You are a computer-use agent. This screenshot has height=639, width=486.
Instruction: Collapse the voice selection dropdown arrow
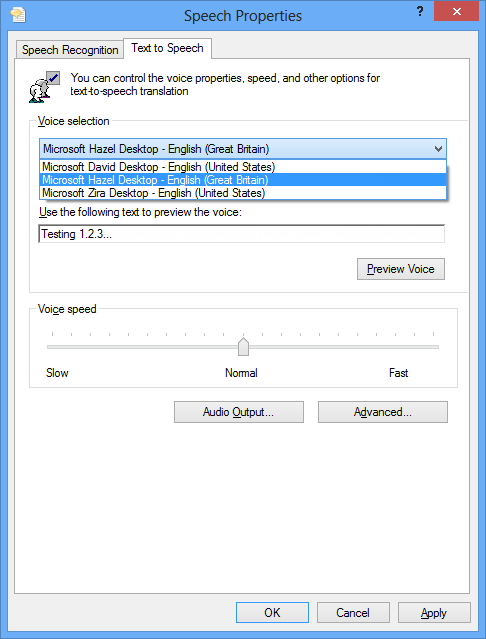point(438,149)
